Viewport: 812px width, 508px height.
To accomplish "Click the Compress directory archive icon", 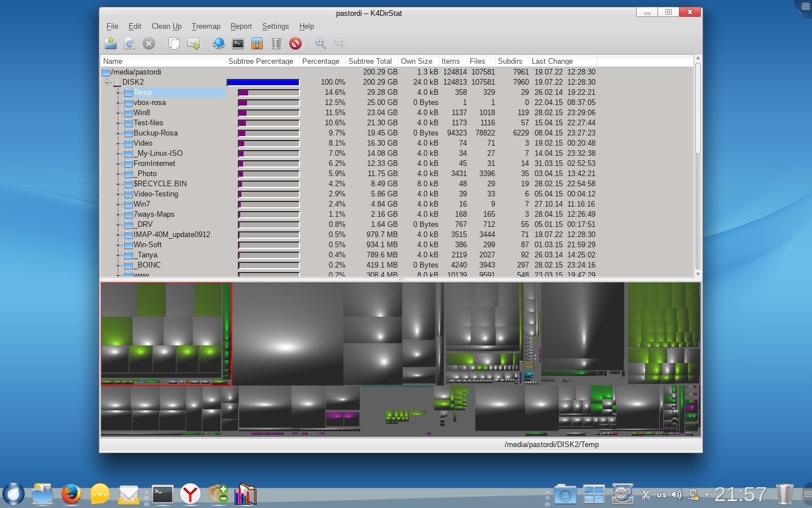I will pyautogui.click(x=257, y=43).
